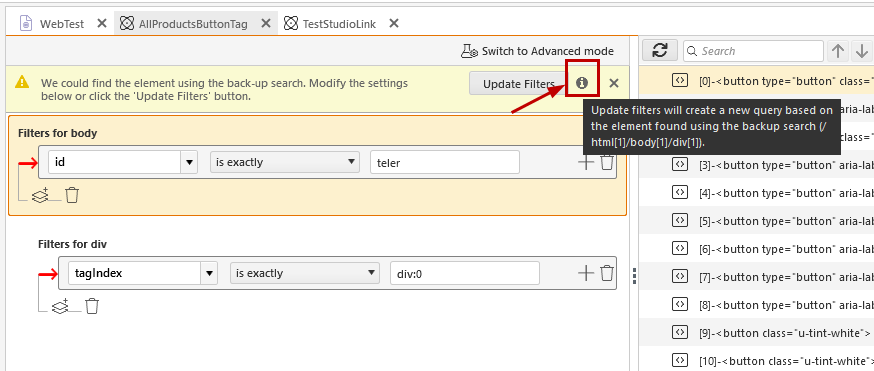874x371 pixels.
Task: Click the refresh button in DOM panel
Action: click(660, 51)
